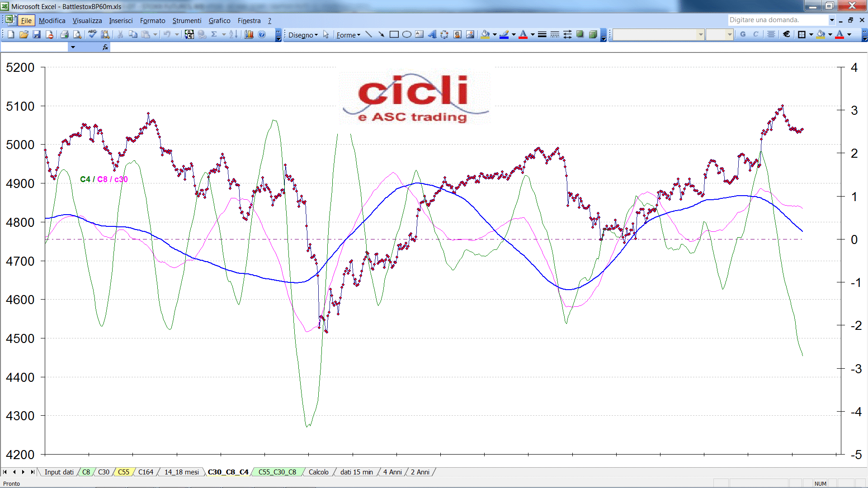This screenshot has width=868, height=488.
Task: Run the ABC spelling check
Action: [92, 34]
